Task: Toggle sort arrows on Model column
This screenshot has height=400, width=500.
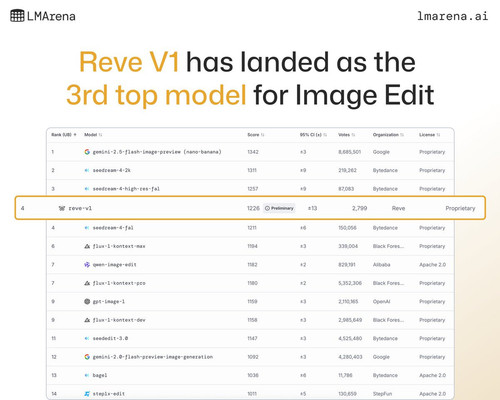Action: [x=100, y=135]
